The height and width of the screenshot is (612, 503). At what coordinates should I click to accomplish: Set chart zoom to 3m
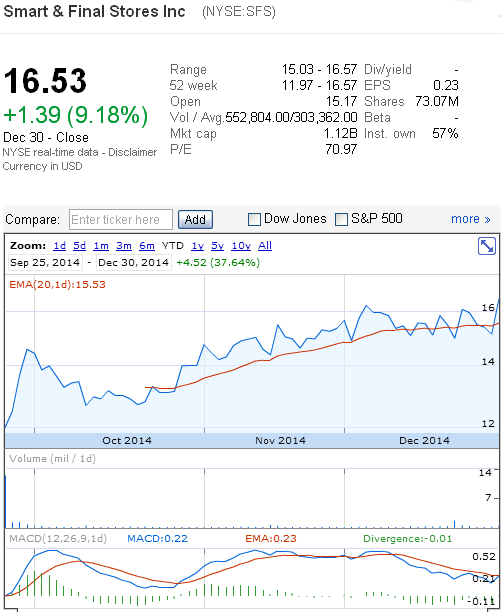(x=124, y=246)
